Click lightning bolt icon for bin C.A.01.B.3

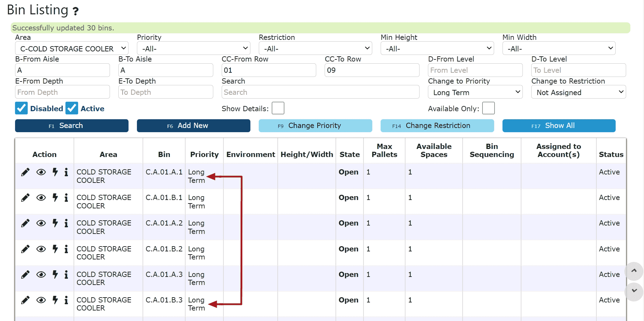click(55, 300)
